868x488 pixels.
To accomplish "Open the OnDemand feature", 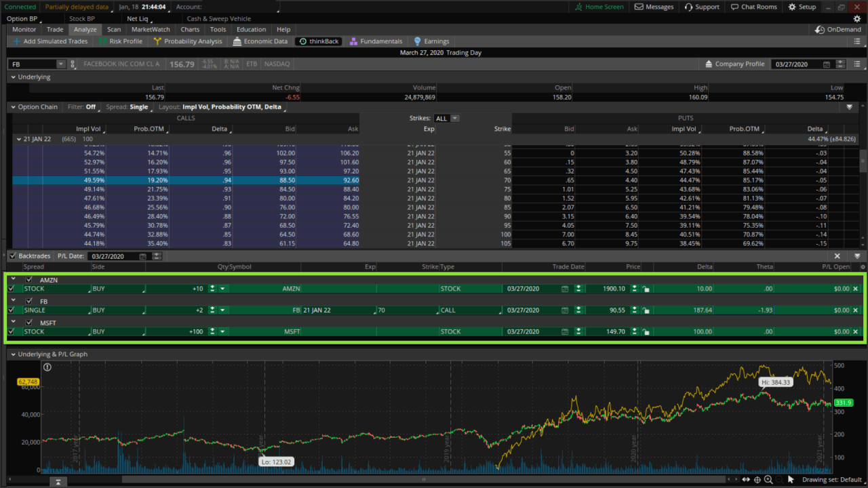I will [837, 29].
